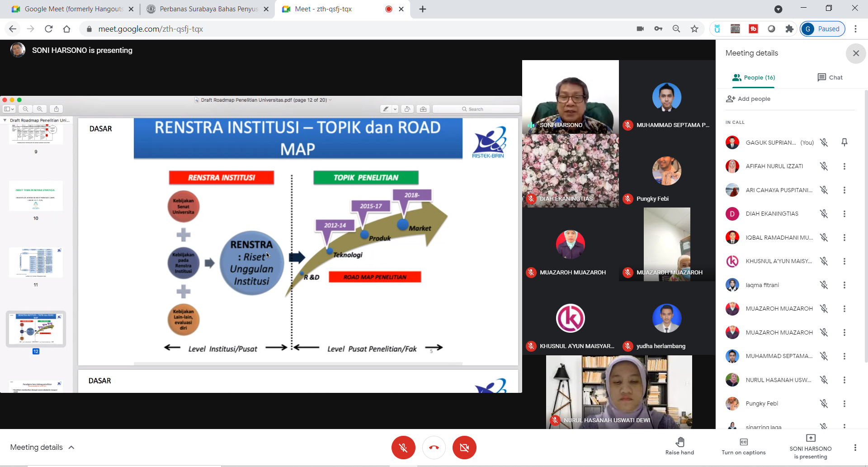Open options for IQBAL RAMADHANI

click(x=844, y=238)
